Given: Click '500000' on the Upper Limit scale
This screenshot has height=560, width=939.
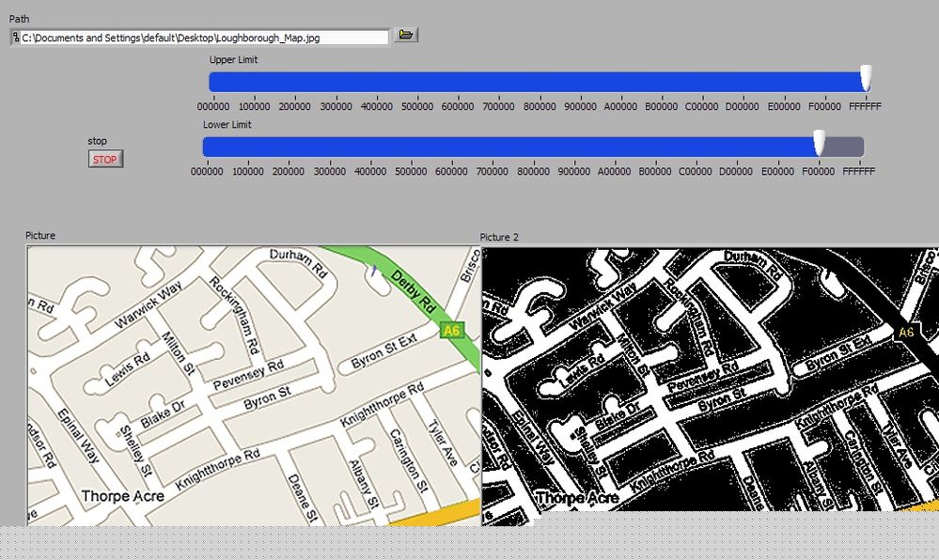Looking at the screenshot, I should (417, 106).
